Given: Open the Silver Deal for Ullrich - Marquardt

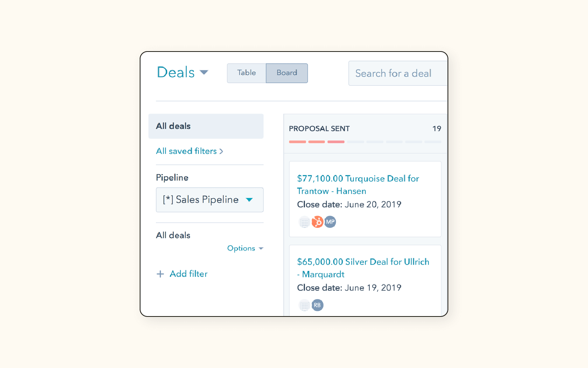Looking at the screenshot, I should pyautogui.click(x=363, y=268).
